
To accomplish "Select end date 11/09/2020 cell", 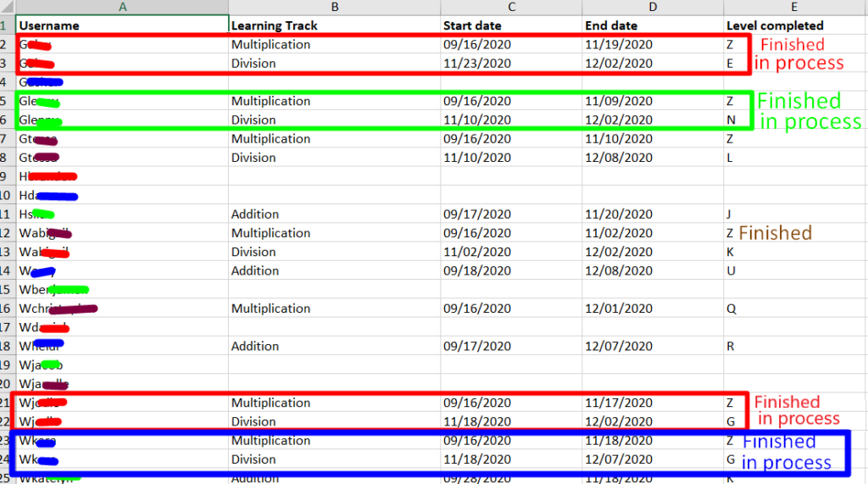I will [653, 101].
